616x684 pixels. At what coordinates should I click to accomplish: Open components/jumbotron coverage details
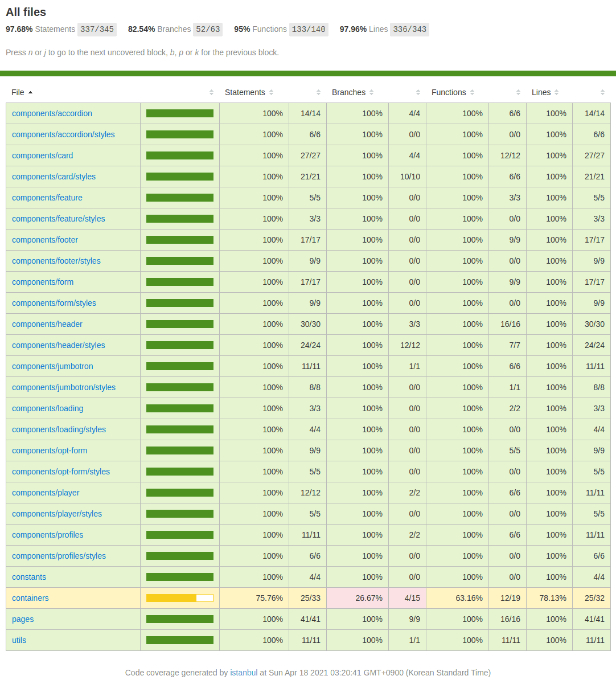click(x=52, y=366)
